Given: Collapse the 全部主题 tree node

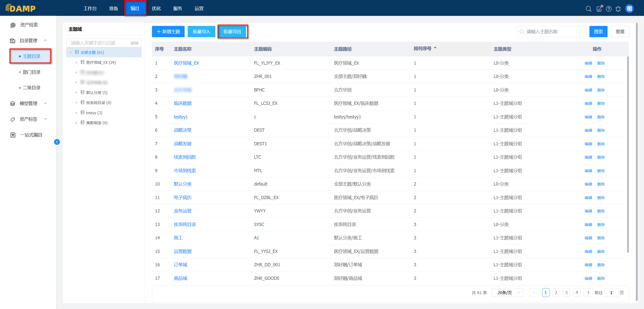Looking at the screenshot, I should coord(71,52).
